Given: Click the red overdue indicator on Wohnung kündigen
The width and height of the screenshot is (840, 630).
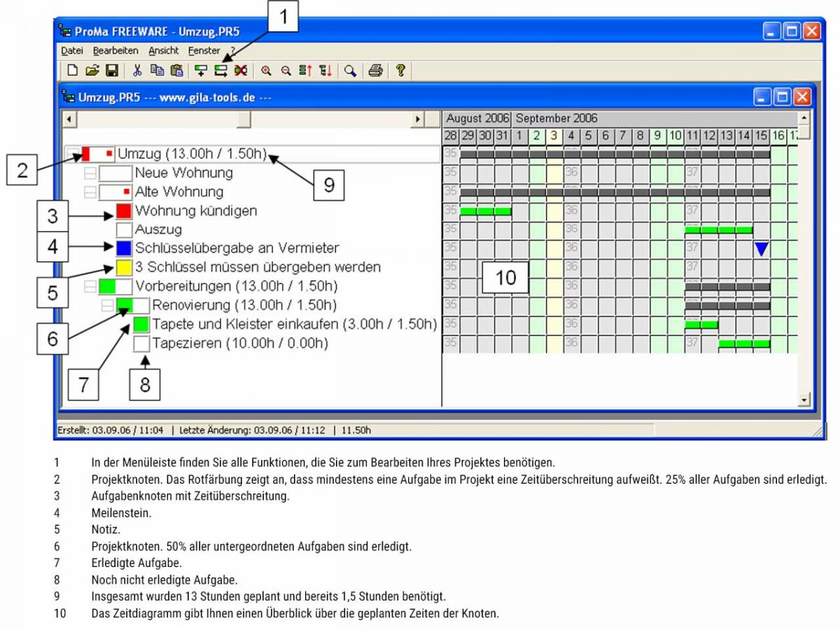Looking at the screenshot, I should 124,211.
